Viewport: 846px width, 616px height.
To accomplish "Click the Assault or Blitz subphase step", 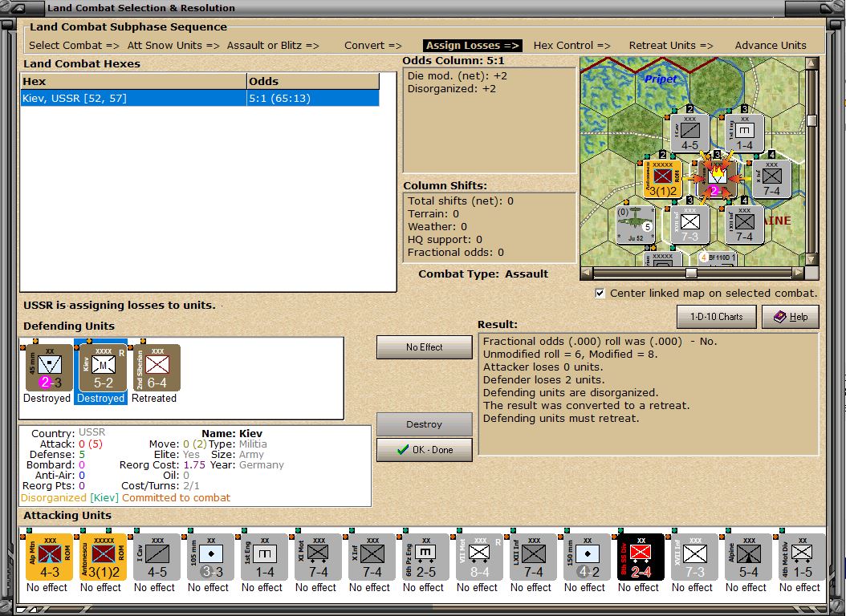I will click(x=273, y=45).
